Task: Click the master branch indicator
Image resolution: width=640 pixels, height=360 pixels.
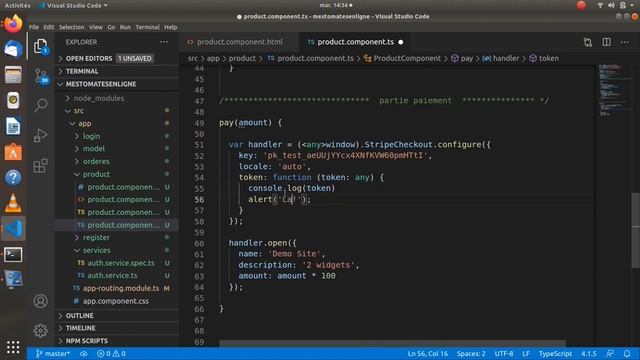Action: (53, 354)
